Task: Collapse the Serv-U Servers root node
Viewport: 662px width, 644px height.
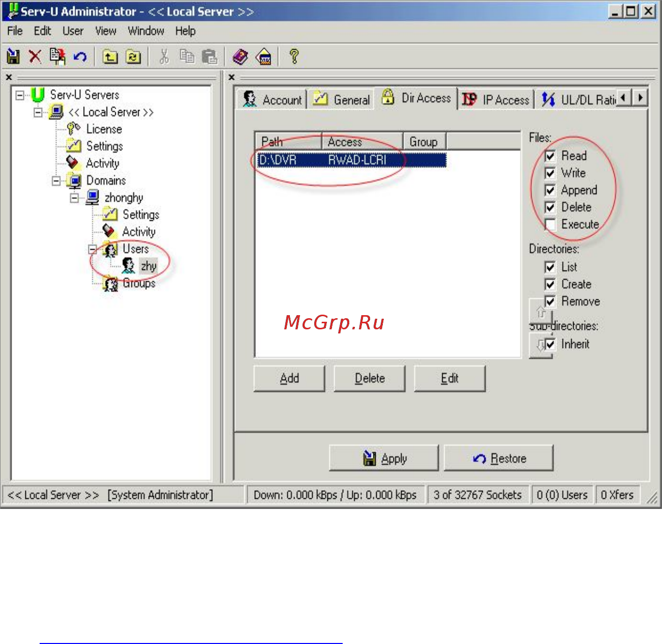Action: pos(20,95)
